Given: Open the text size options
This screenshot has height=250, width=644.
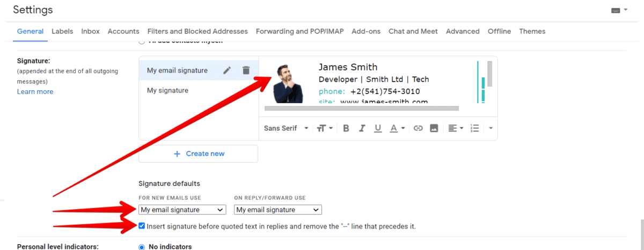Looking at the screenshot, I should pos(325,128).
